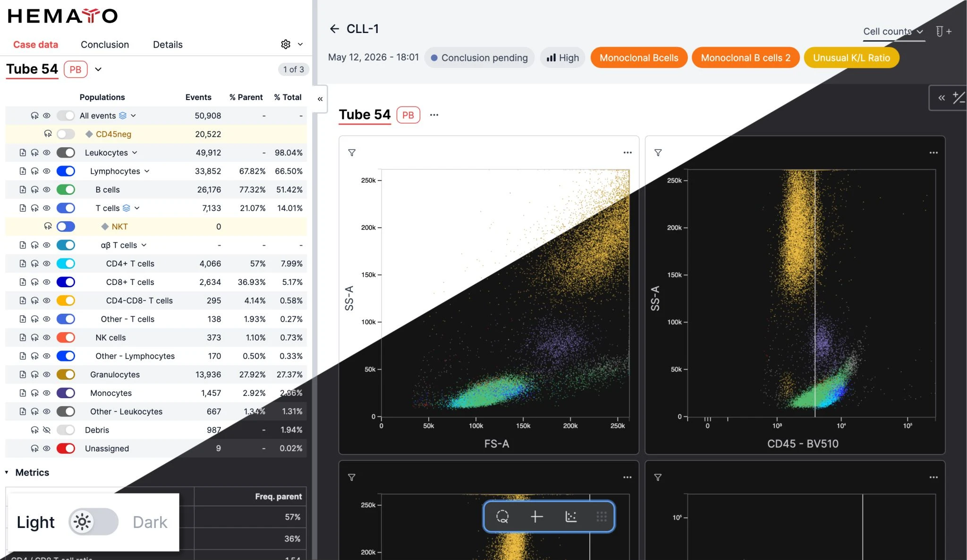Click the 1 of 3 tube counter
967x560 pixels.
[293, 69]
